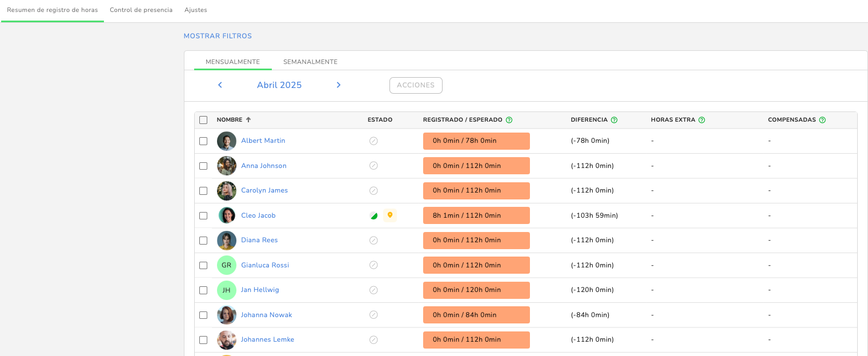
Task: Expand the Mostrar Filtros section
Action: pyautogui.click(x=218, y=36)
